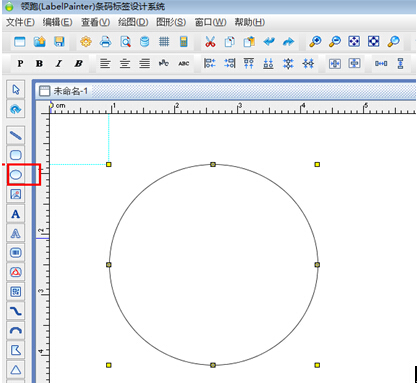Align objects to top edge
Viewport: 417px width, 383px height.
[249, 63]
